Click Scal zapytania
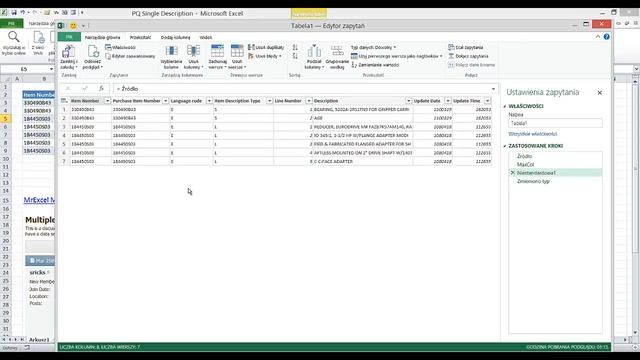This screenshot has width=640, height=360. click(466, 47)
